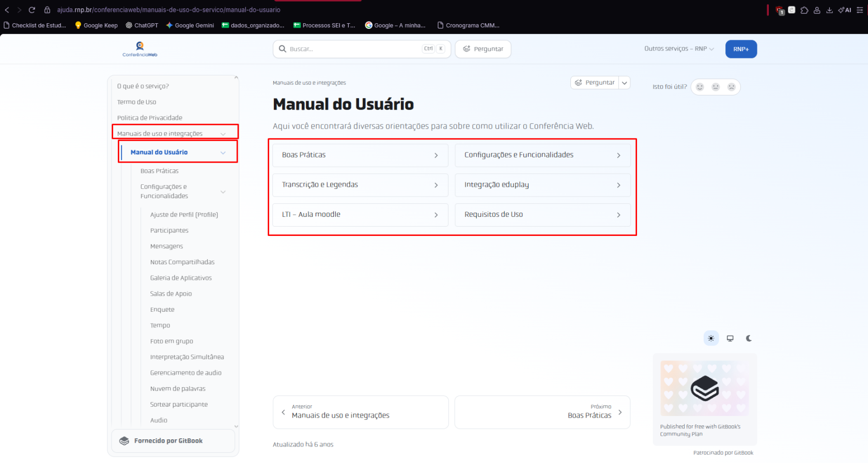The height and width of the screenshot is (463, 868).
Task: Open Google Keep bookmark
Action: pos(96,25)
